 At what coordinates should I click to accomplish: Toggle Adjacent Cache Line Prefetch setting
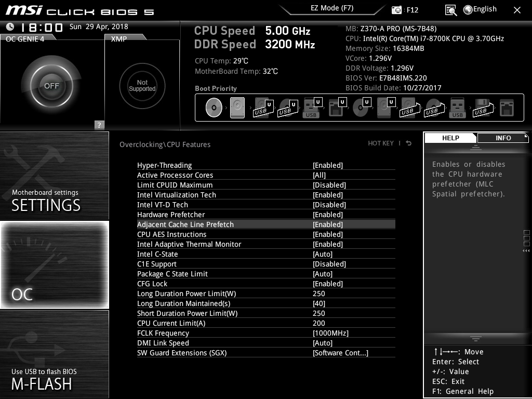click(x=266, y=224)
